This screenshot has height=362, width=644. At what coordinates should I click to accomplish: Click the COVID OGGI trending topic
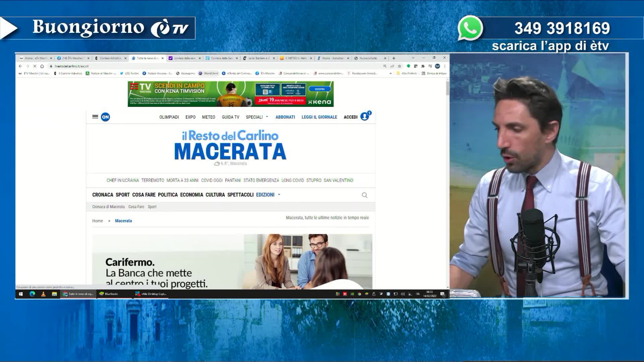[212, 180]
